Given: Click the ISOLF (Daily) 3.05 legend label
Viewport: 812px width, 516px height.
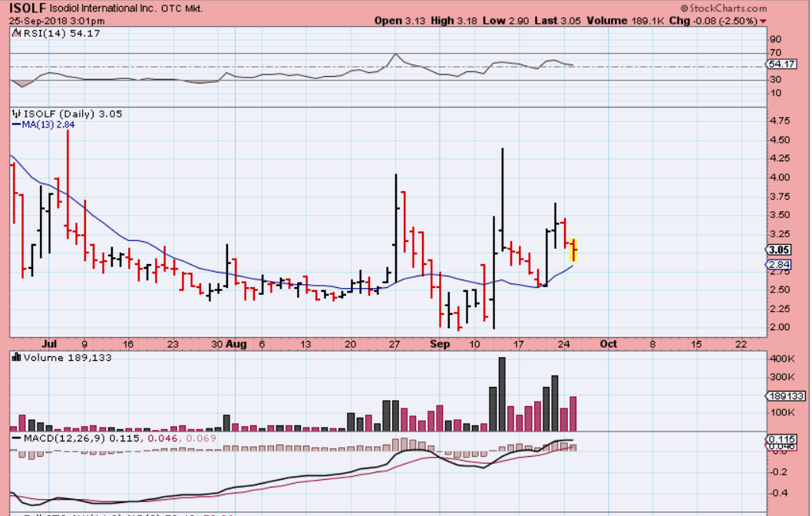Looking at the screenshot, I should pos(73,114).
